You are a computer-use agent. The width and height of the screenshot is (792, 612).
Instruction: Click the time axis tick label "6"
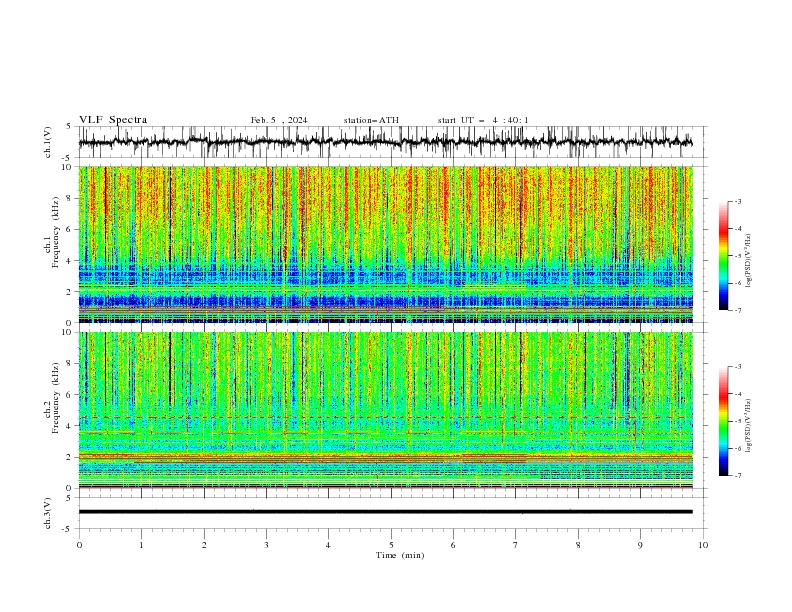click(453, 545)
